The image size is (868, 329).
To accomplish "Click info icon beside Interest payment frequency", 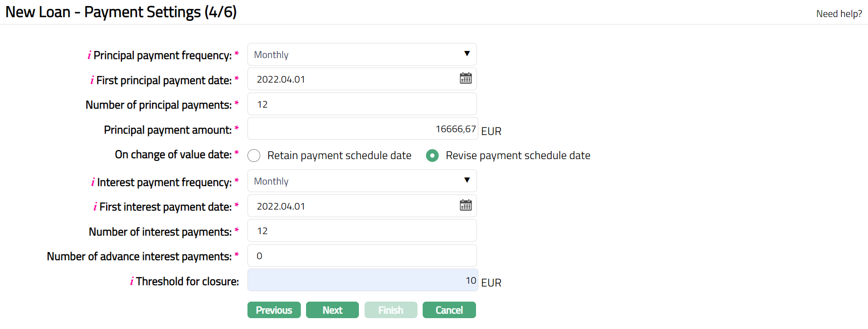I will point(93,183).
